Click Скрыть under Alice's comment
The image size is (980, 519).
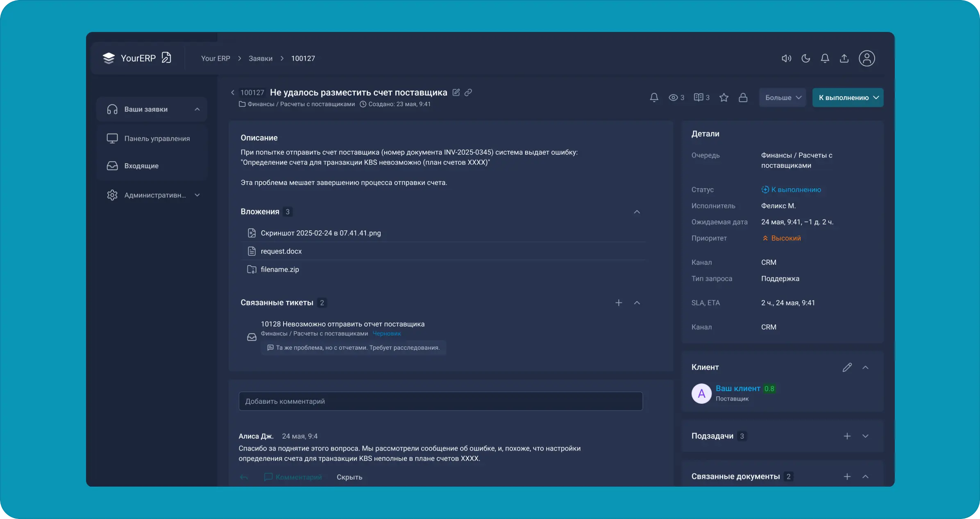tap(349, 477)
